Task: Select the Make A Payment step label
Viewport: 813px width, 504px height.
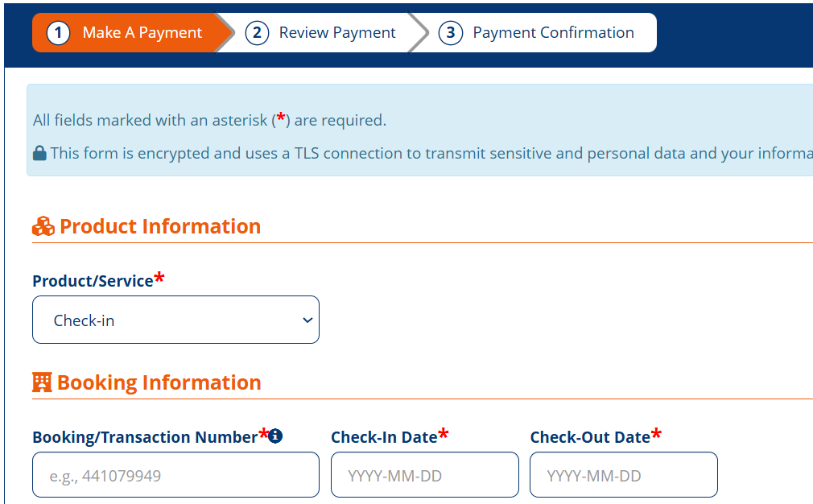Action: [142, 33]
